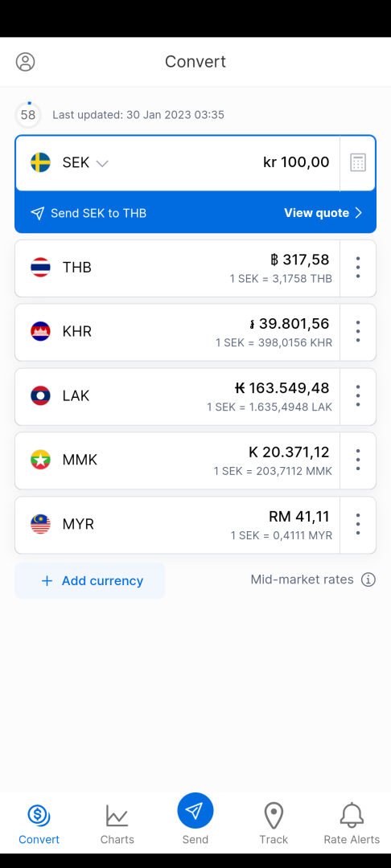Open the Rate Alerts tab

(352, 825)
